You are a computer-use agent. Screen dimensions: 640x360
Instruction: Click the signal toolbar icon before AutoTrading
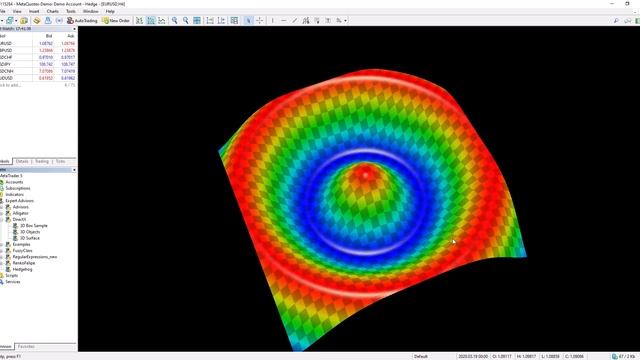click(59, 20)
